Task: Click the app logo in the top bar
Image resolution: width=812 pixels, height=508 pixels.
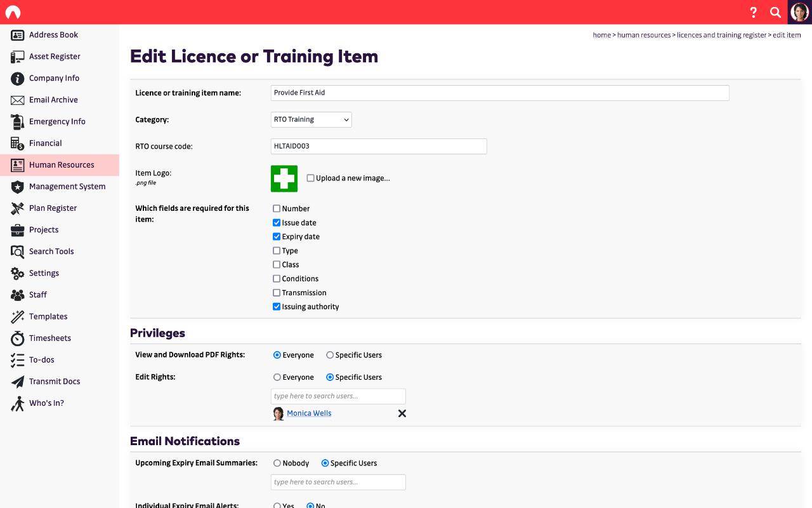Action: tap(13, 13)
